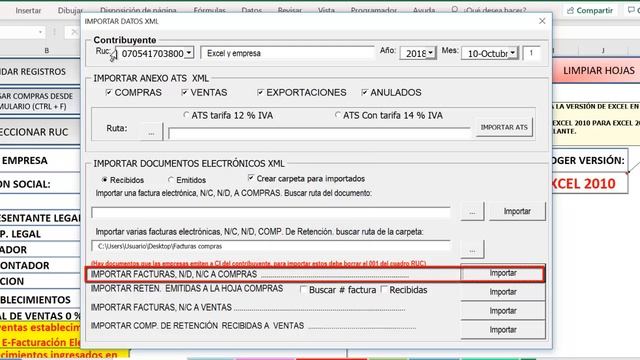The width and height of the screenshot is (640, 360).
Task: Open the Insertar ribbon tab in Excel
Action: point(28,10)
